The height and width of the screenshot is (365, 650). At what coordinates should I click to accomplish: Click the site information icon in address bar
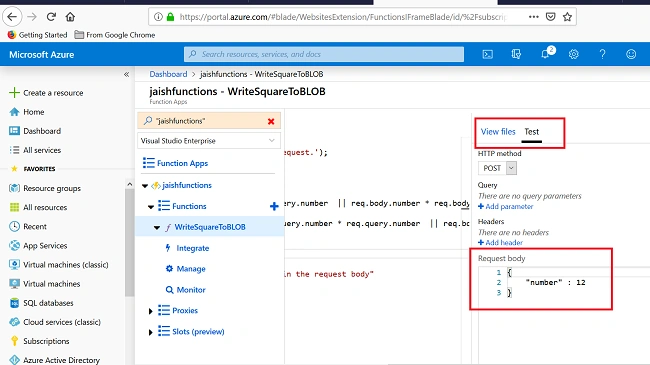pyautogui.click(x=158, y=17)
